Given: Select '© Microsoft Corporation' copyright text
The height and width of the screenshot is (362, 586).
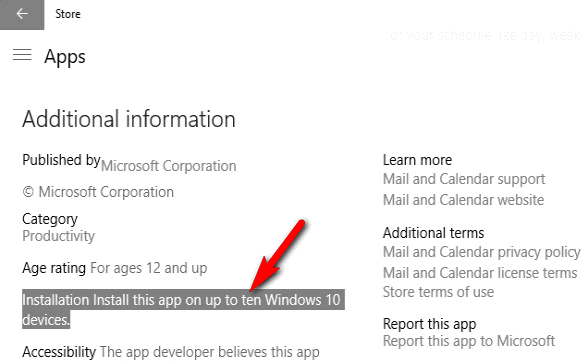Looking at the screenshot, I should 98,192.
